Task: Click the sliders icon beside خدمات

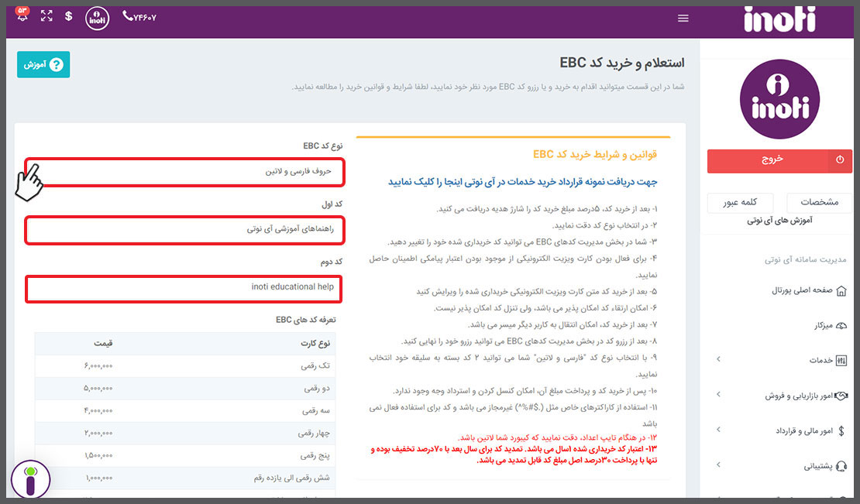Action: point(841,361)
